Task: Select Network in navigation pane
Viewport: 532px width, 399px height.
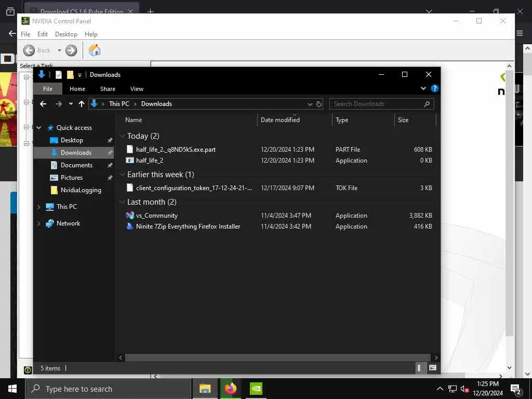Action: click(68, 223)
